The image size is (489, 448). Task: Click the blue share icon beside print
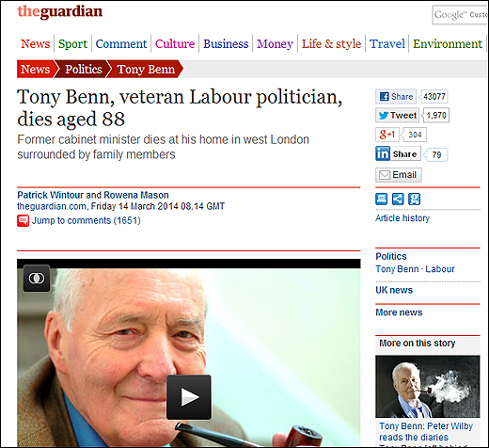tap(398, 199)
